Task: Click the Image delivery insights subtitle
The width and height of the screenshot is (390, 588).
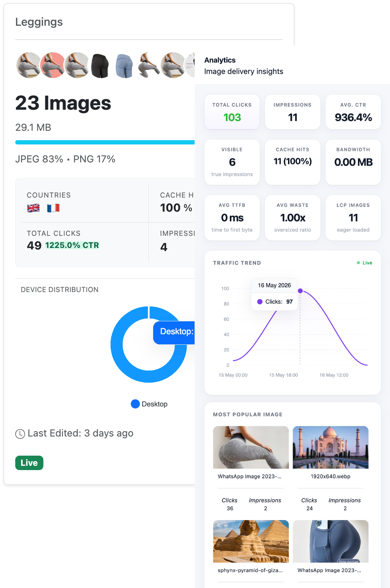Action: pyautogui.click(x=244, y=71)
